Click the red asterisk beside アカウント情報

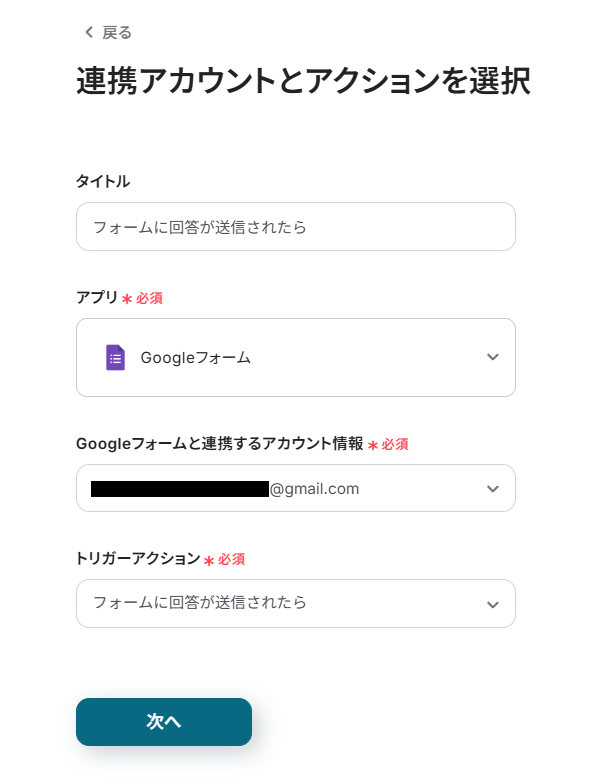pyautogui.click(x=372, y=445)
